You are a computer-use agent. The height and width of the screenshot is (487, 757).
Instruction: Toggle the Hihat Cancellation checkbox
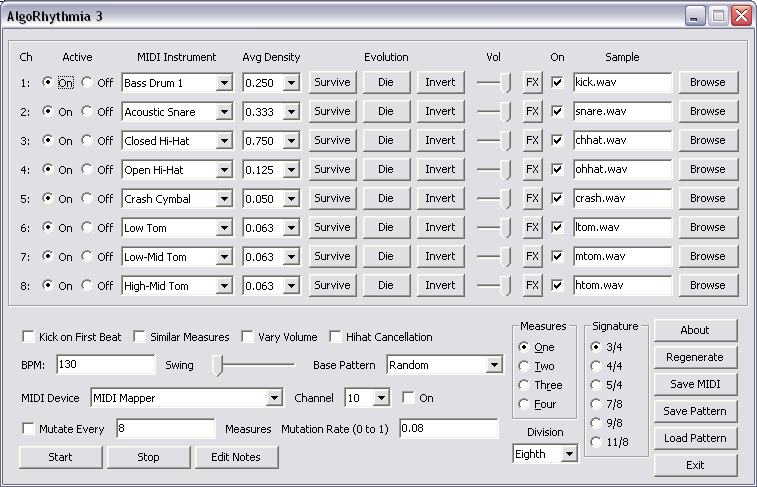337,337
